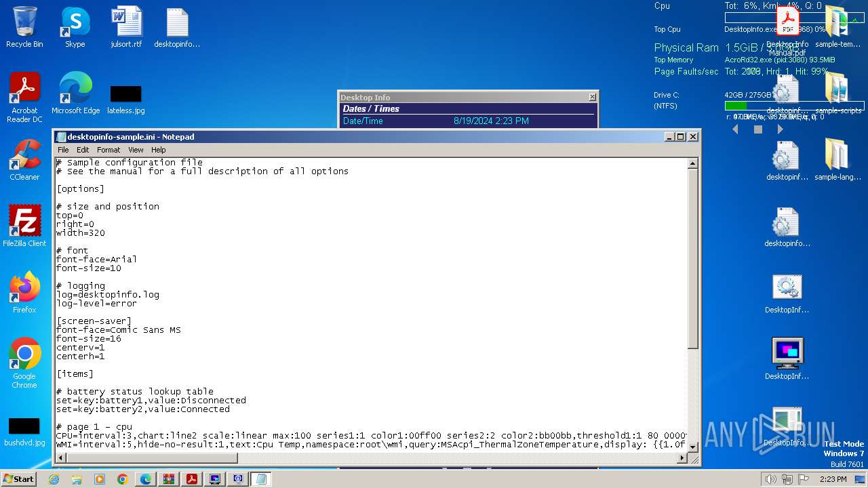Viewport: 868px width, 488px height.
Task: Open Chrome from the taskbar
Action: coord(123,479)
